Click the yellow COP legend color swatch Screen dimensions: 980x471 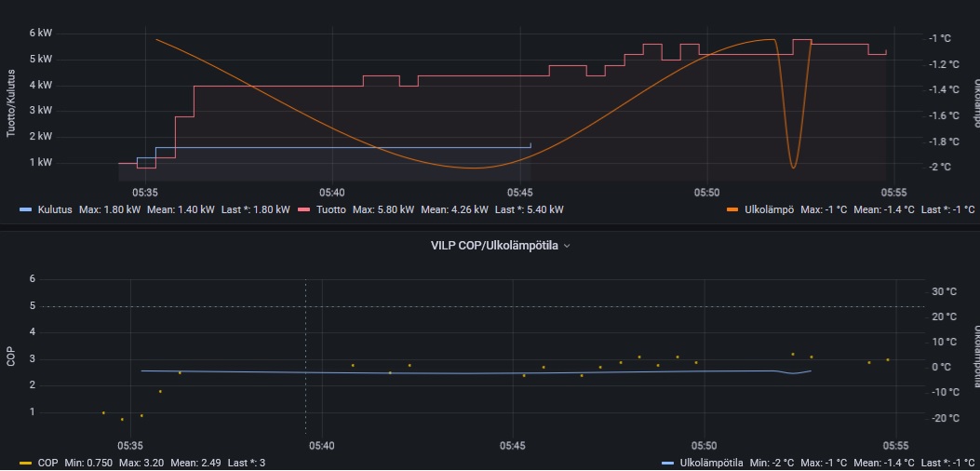[x=25, y=463]
